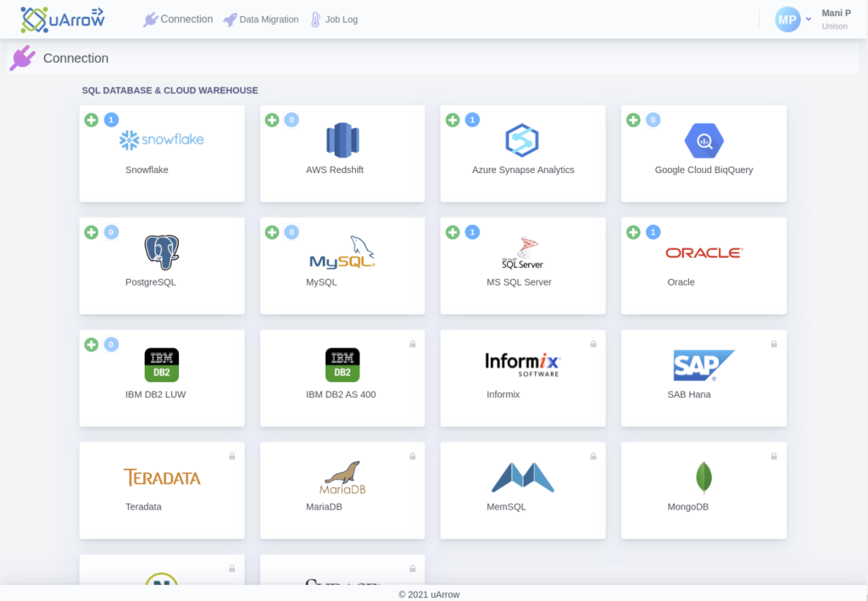The image size is (868, 601).
Task: Add an IBM DB2 LUW connection
Action: pos(92,344)
